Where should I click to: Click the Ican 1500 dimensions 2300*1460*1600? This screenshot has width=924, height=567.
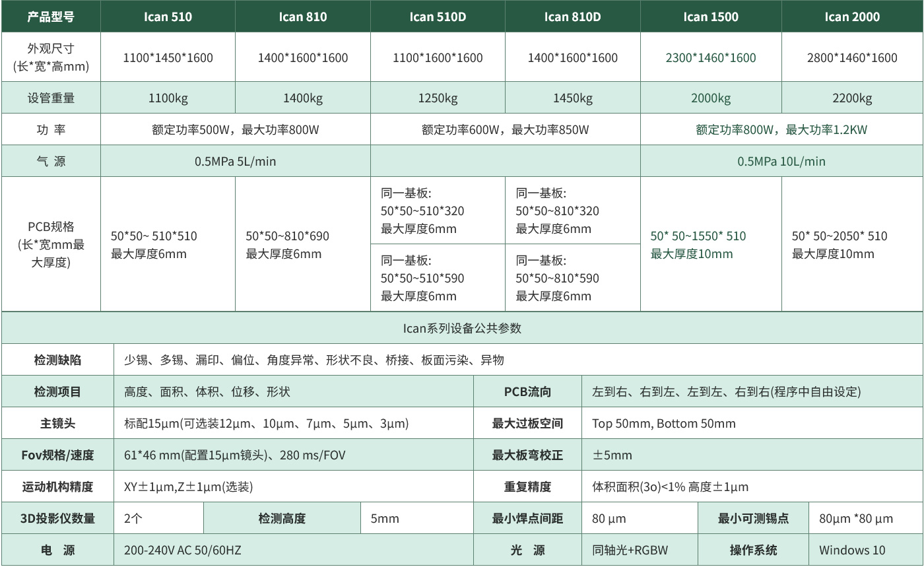click(x=710, y=57)
